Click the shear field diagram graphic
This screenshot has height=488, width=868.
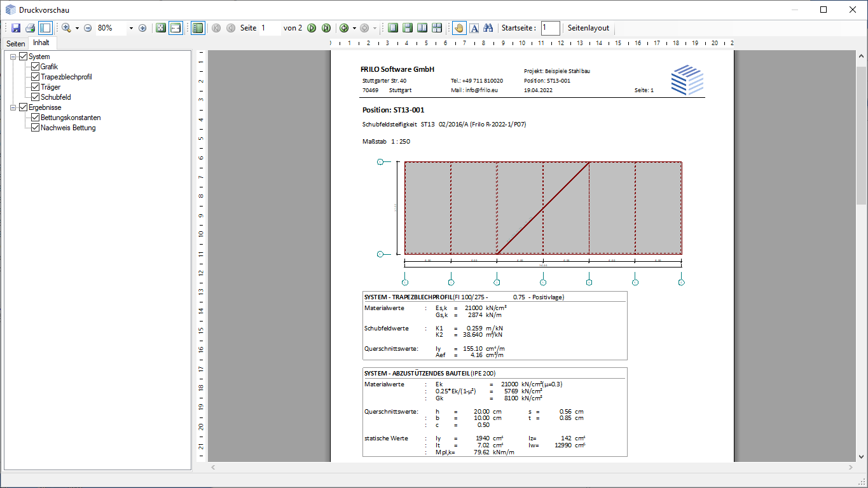[x=543, y=208]
